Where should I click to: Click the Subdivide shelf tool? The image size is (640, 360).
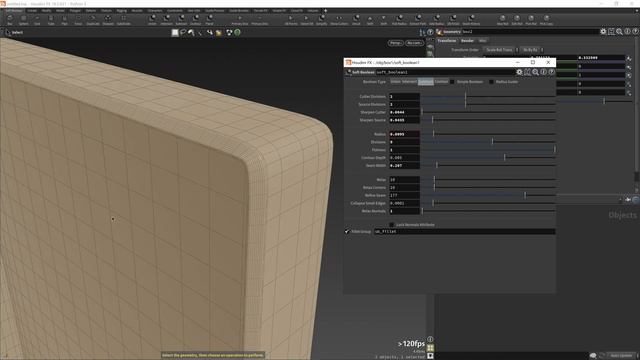point(123,20)
